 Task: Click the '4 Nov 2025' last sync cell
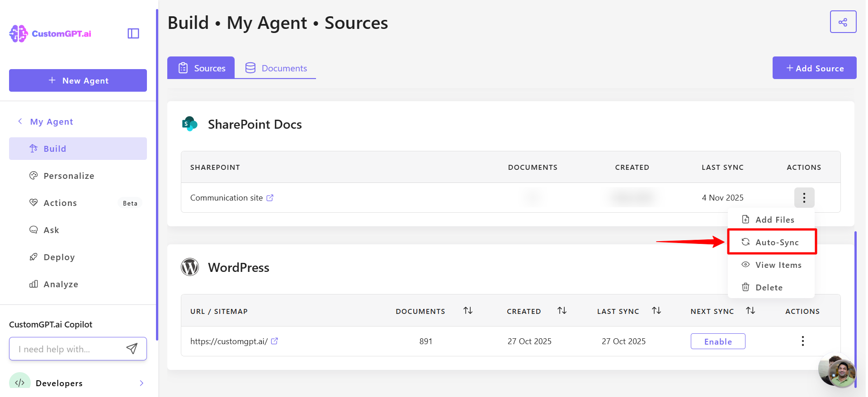pos(722,198)
